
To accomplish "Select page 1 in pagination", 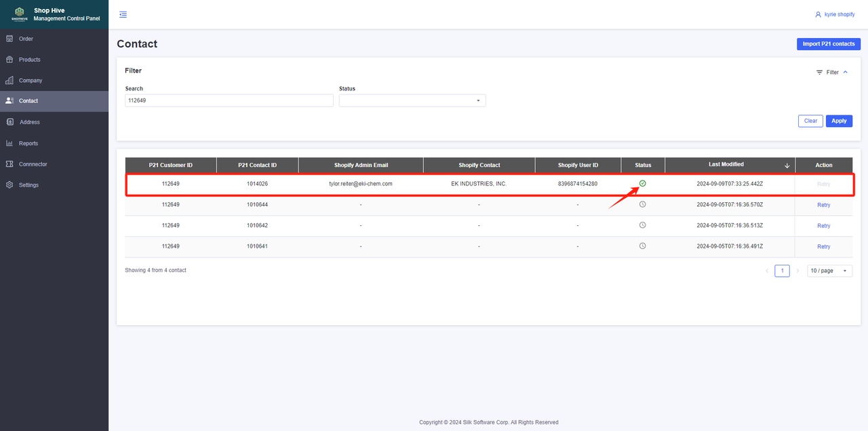I will click(783, 271).
